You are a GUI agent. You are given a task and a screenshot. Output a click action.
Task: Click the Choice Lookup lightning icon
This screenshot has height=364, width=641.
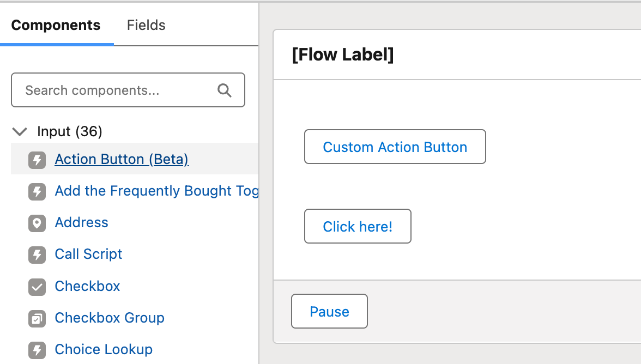tap(37, 350)
